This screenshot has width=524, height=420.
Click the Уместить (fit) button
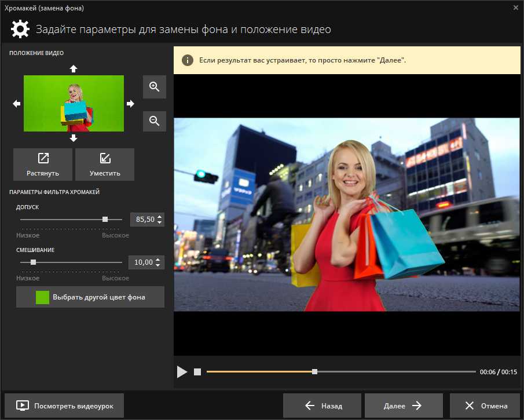click(105, 165)
